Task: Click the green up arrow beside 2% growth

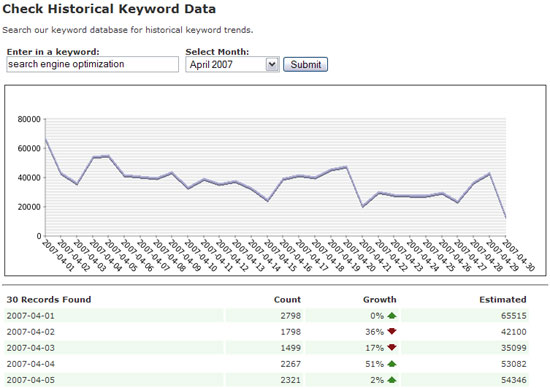Action: point(392,380)
